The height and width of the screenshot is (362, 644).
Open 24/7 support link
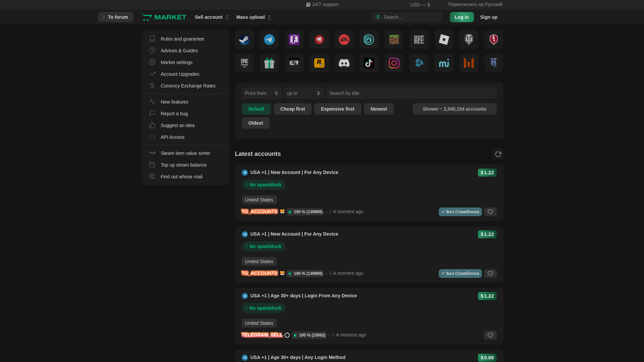(322, 4)
